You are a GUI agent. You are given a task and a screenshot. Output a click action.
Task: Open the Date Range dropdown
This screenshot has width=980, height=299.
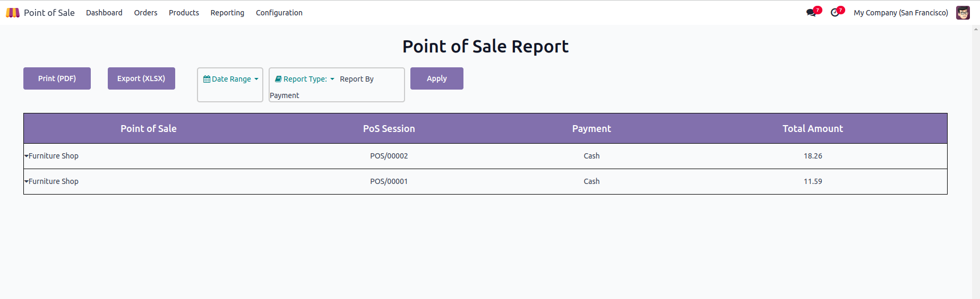tap(231, 79)
